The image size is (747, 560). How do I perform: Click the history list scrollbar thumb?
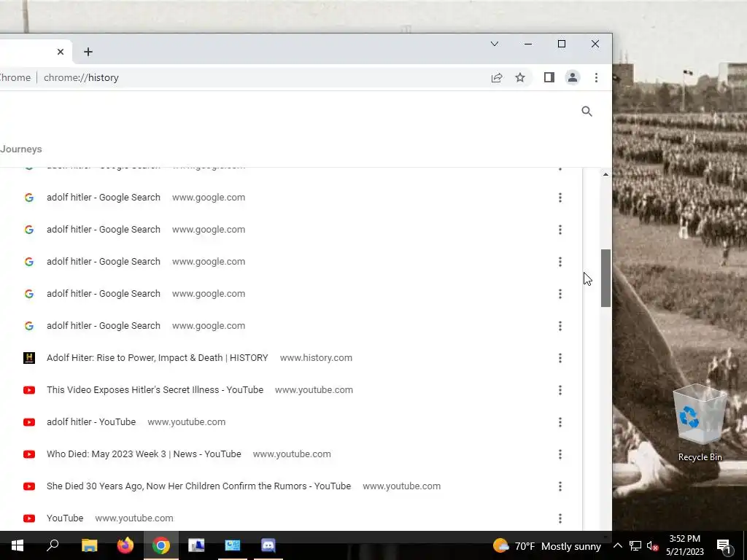[x=605, y=278]
